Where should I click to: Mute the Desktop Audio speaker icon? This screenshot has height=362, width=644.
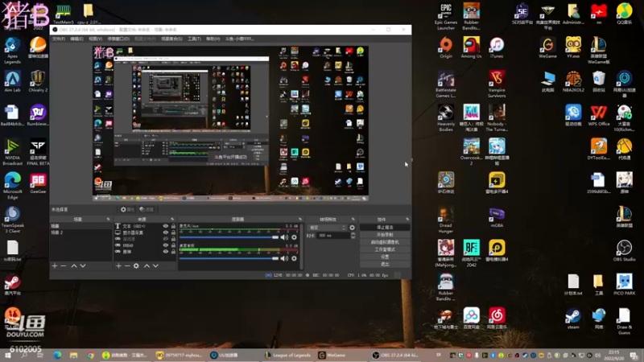284,258
